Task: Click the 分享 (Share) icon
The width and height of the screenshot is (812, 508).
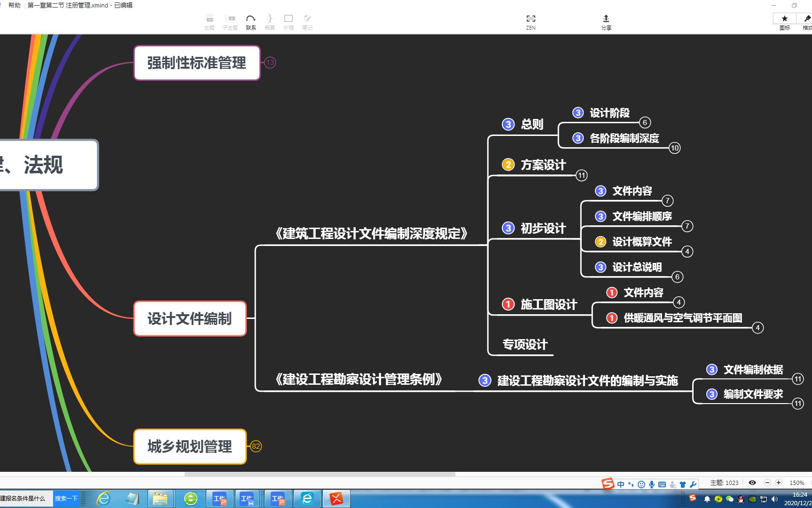Action: (606, 22)
